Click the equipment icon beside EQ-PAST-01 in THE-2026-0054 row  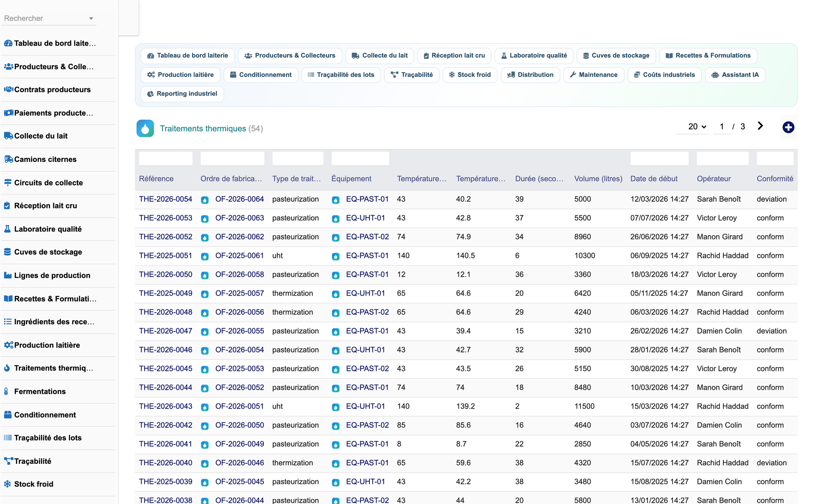tap(335, 200)
